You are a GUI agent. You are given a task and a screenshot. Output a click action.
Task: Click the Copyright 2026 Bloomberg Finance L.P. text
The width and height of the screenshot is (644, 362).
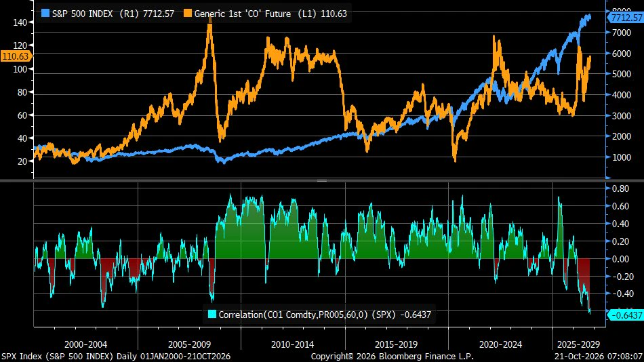coord(393,357)
